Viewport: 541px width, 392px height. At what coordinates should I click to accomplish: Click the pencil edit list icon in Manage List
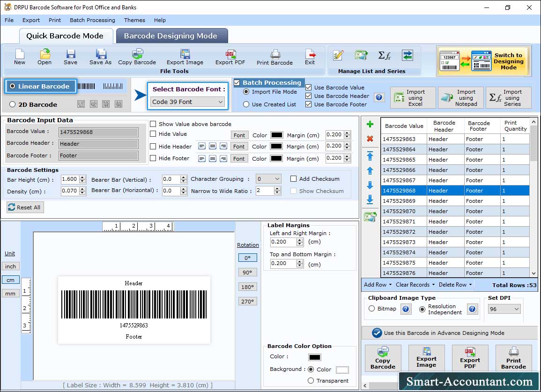pos(338,55)
